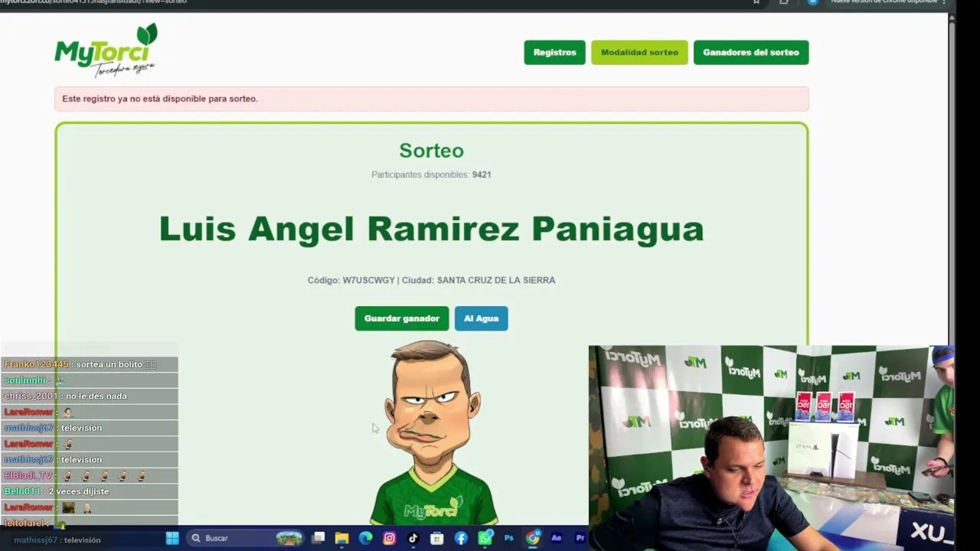Click the Participantes disponibles 9421 count
980x551 pixels.
431,174
